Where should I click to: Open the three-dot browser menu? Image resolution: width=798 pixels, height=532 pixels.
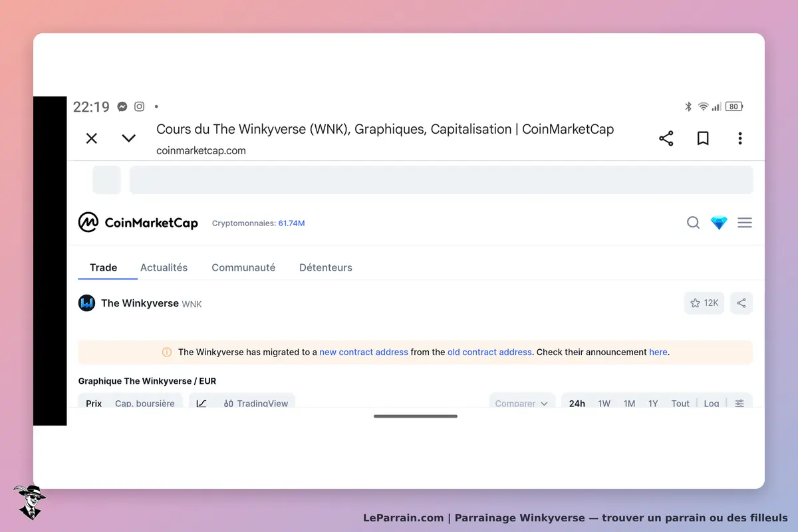(x=740, y=138)
